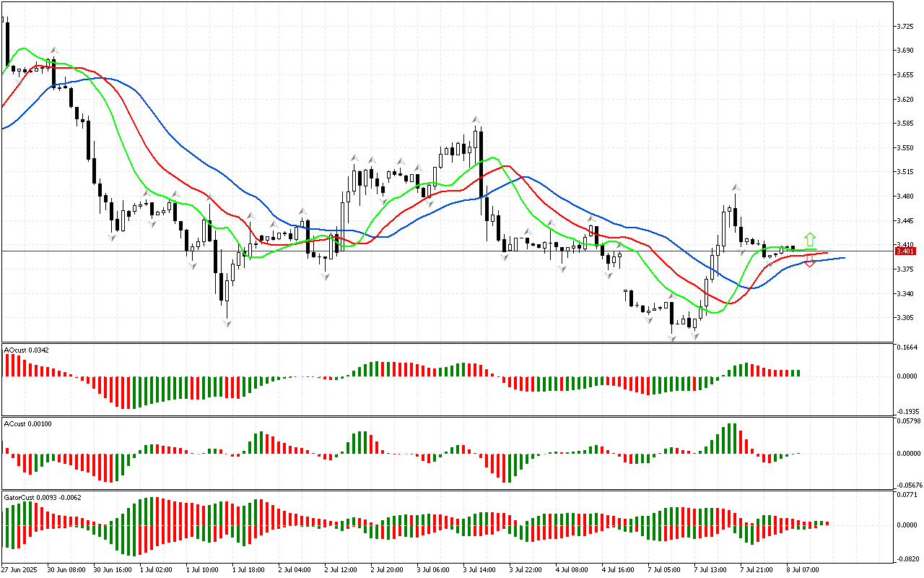This screenshot has width=924, height=578.
Task: Select the up fractal above the 3 Jul 14:00 peak
Action: tap(476, 119)
